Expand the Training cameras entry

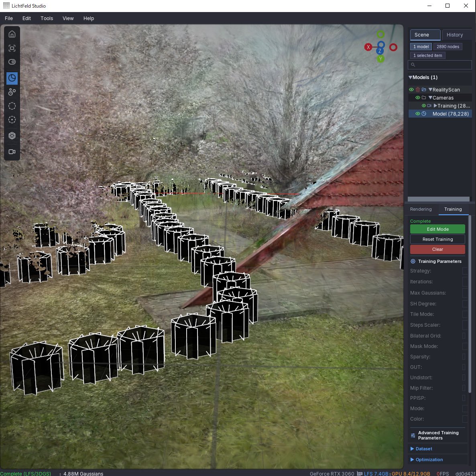(x=435, y=106)
